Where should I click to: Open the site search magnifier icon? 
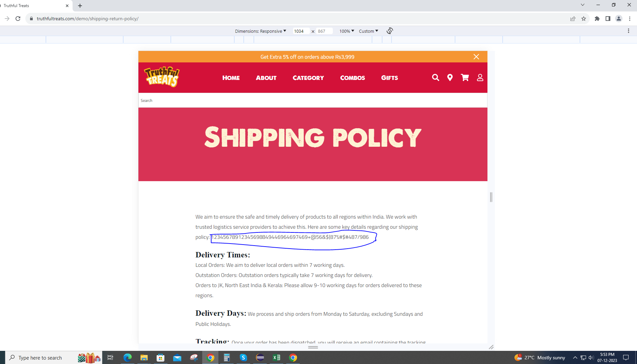click(x=435, y=78)
